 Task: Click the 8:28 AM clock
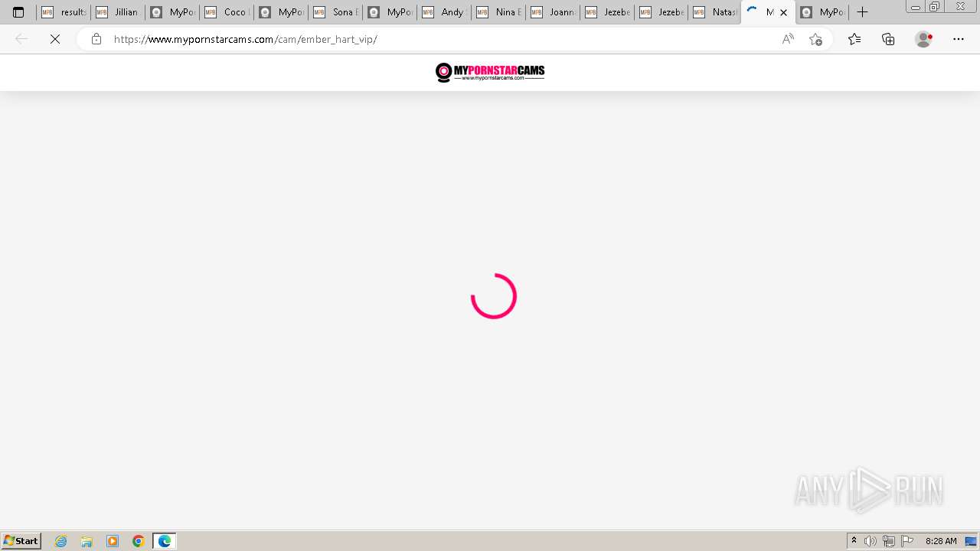tap(941, 541)
